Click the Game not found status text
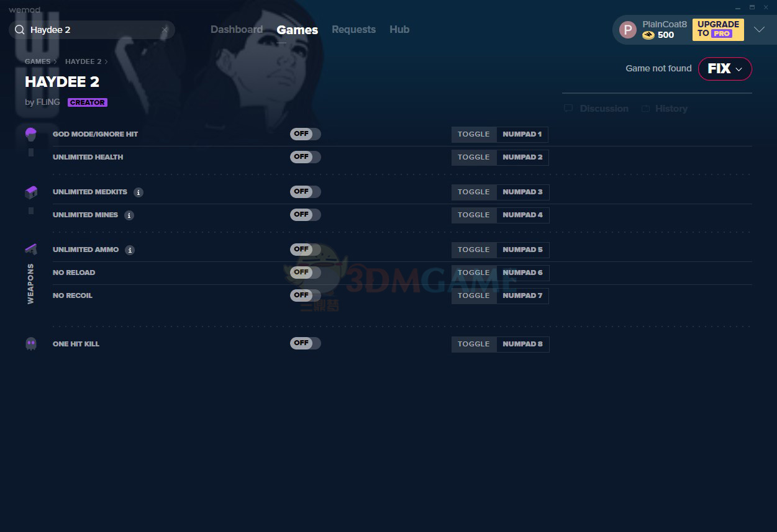The image size is (777, 532). [x=658, y=69]
